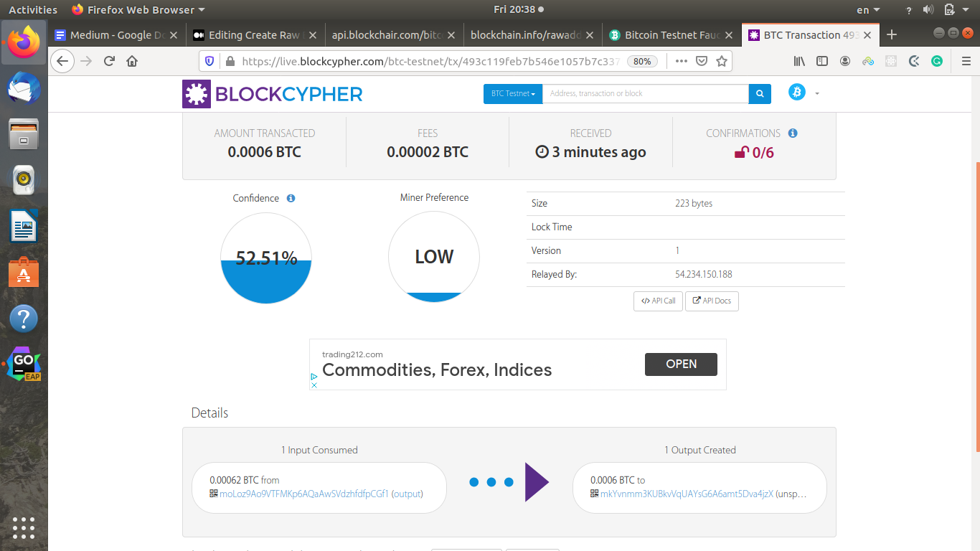Open GoLand EAP from the dock
This screenshot has width=980, height=551.
point(24,364)
